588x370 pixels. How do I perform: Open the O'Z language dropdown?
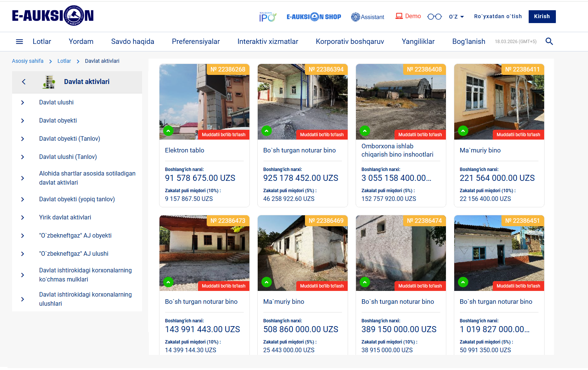(456, 17)
